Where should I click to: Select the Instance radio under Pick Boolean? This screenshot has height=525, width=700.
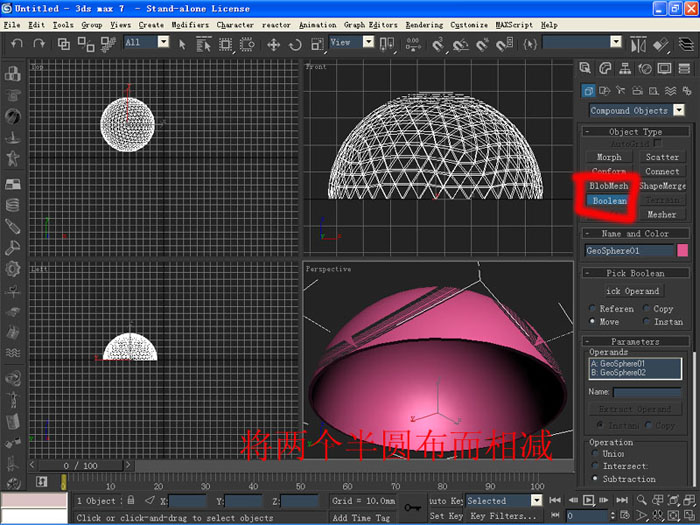(646, 321)
